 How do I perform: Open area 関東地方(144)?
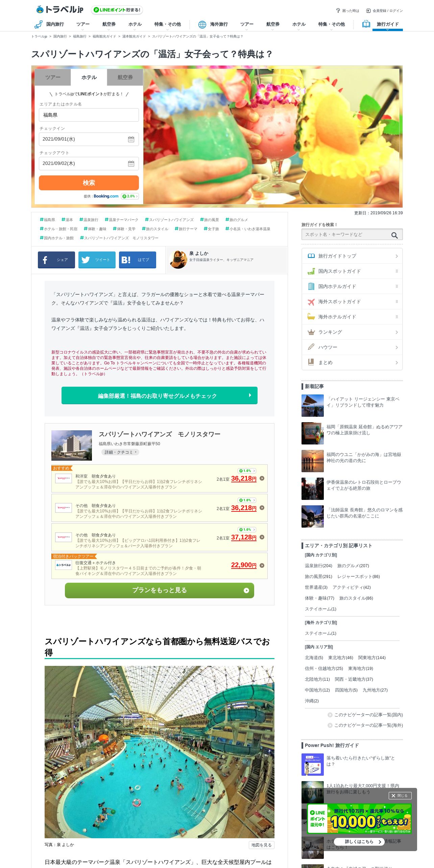[x=372, y=658]
